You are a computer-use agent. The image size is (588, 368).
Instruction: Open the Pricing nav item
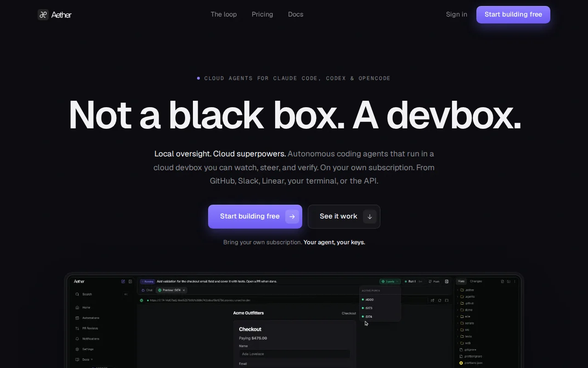262,14
